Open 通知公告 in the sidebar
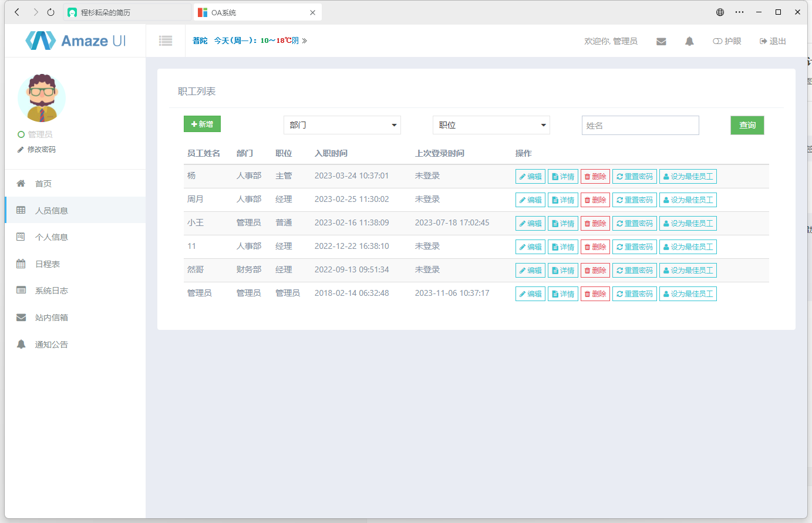Screen dimensions: 812x523 tap(75, 345)
